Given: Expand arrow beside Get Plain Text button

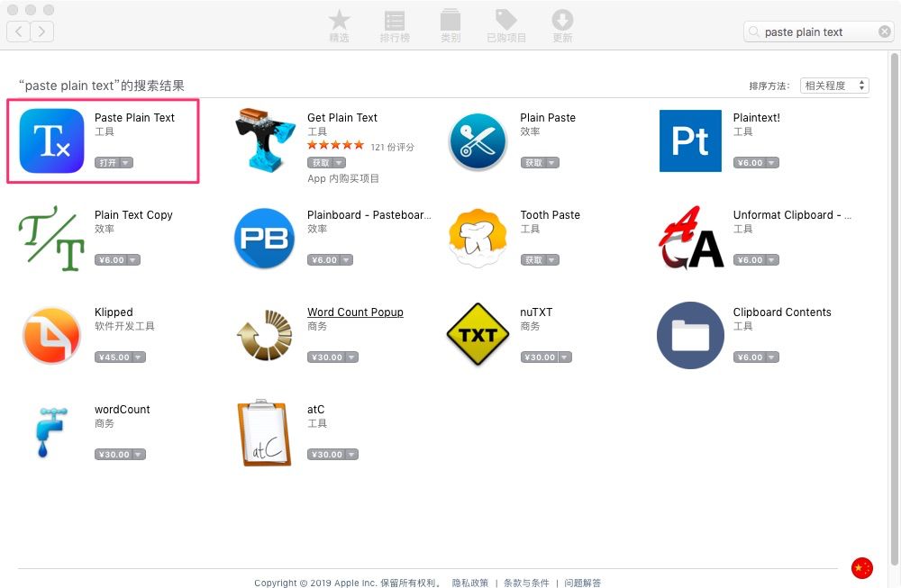Looking at the screenshot, I should tap(340, 162).
